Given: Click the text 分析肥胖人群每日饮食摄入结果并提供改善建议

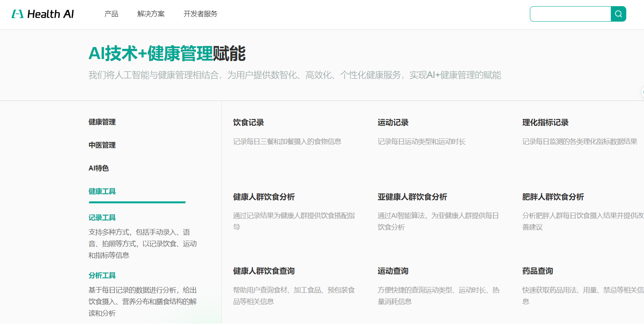Looking at the screenshot, I should click(583, 221).
